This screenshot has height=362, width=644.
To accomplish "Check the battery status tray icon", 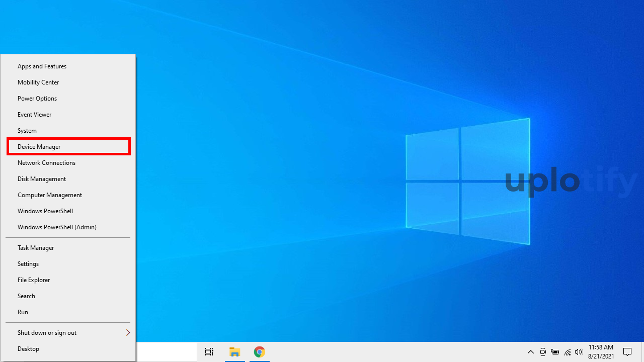I will (555, 352).
